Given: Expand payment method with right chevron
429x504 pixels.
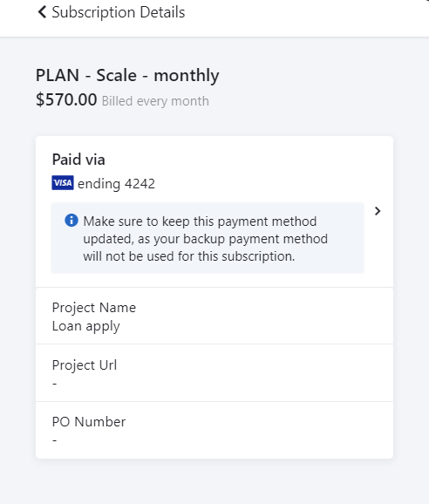Looking at the screenshot, I should (378, 211).
